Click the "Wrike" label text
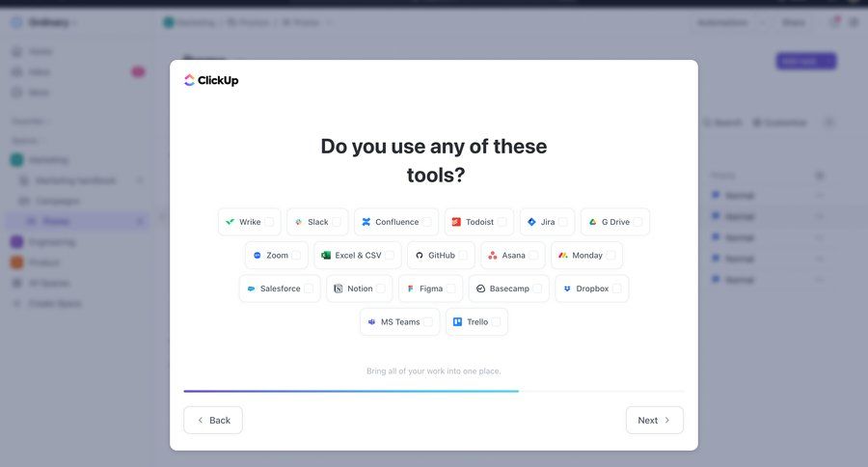The image size is (868, 467). (x=250, y=222)
